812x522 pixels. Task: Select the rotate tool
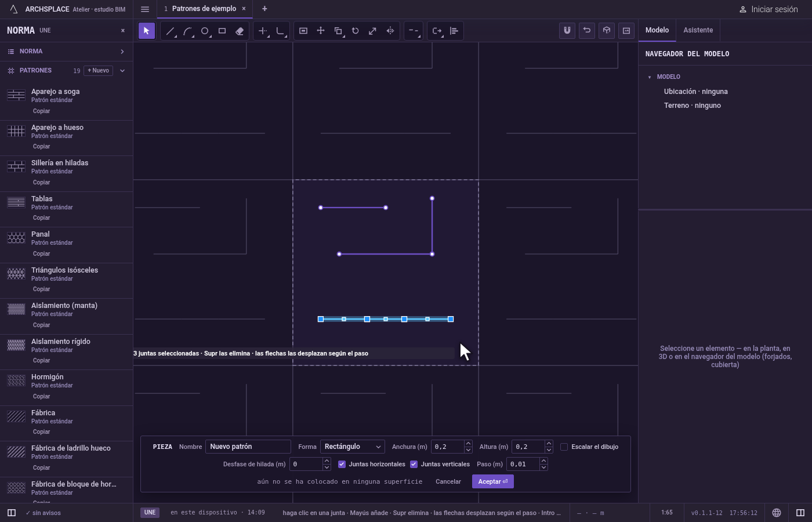[x=356, y=31]
